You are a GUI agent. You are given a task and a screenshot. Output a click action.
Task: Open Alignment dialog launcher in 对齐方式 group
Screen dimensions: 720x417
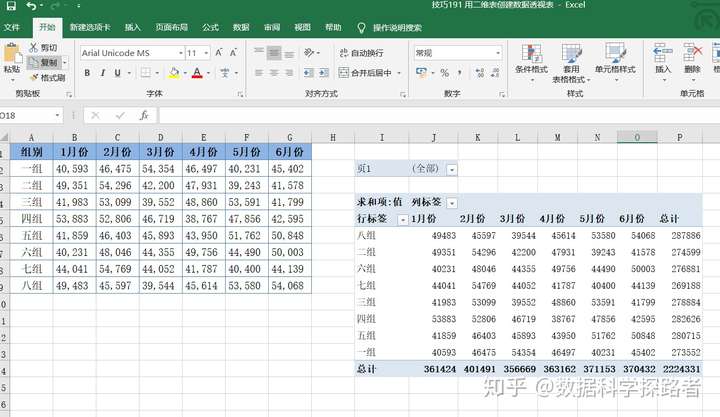pos(403,94)
